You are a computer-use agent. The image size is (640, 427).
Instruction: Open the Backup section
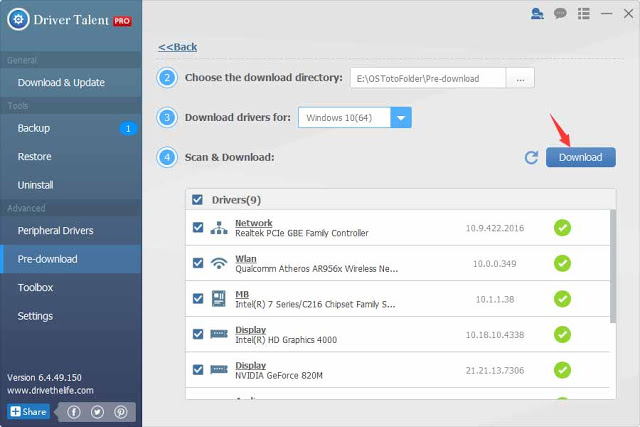point(71,128)
